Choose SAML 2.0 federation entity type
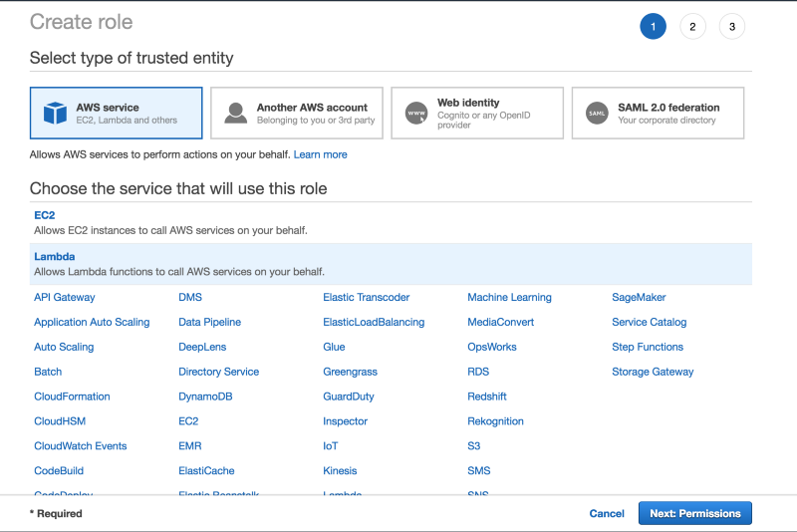The image size is (797, 532). tap(658, 113)
